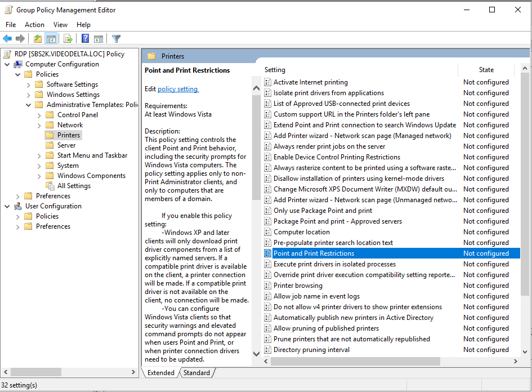Image resolution: width=532 pixels, height=392 pixels.
Task: Click Printers folder icon in details header
Action: click(151, 56)
